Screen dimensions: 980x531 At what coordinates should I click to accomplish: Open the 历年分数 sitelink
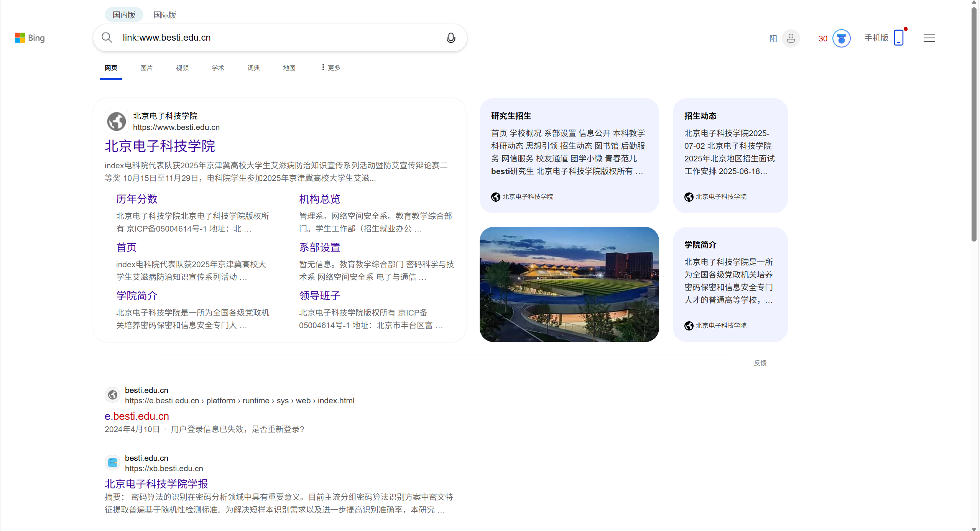click(x=137, y=199)
